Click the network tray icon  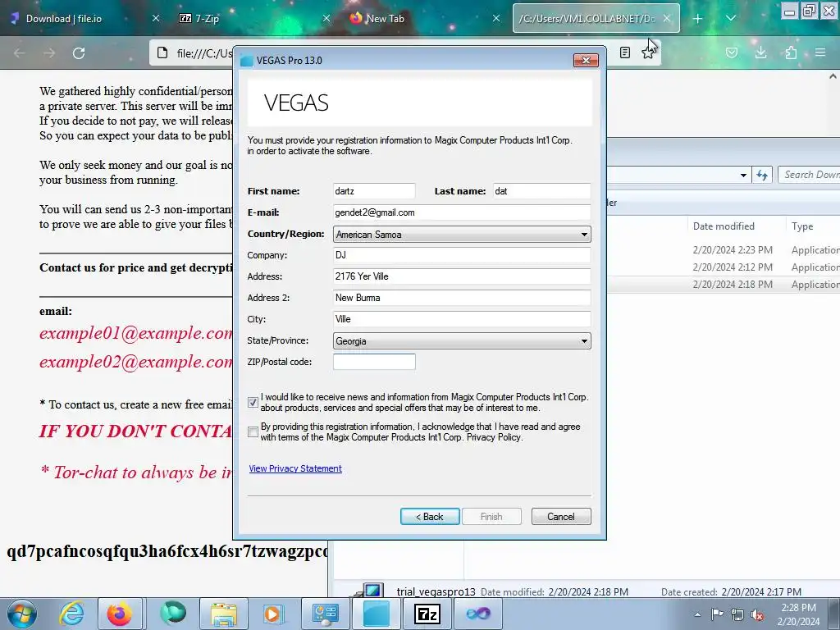(x=737, y=614)
